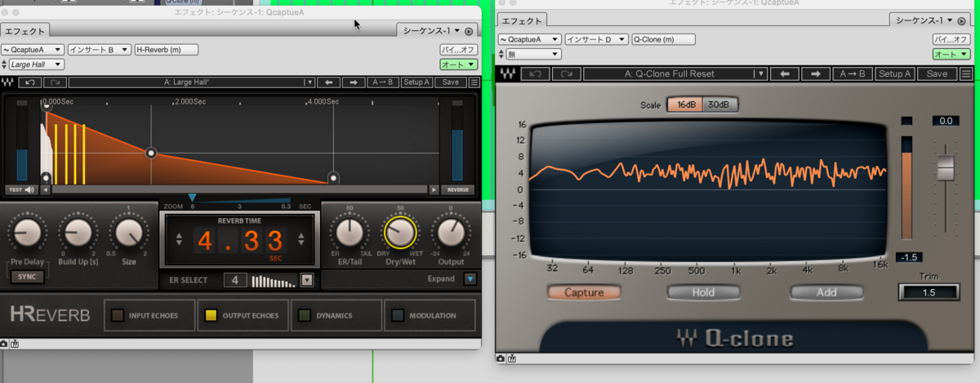Load the previous preset in H-Reverb
This screenshot has height=383, width=980.
coord(328,82)
